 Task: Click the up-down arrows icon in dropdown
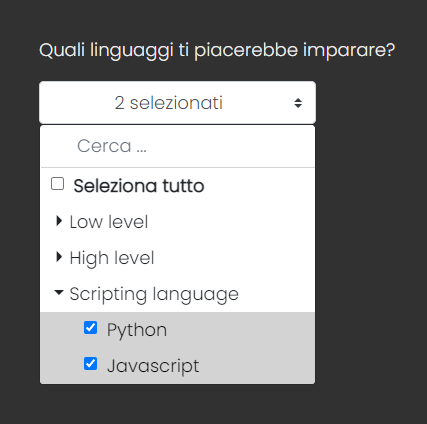tap(298, 103)
